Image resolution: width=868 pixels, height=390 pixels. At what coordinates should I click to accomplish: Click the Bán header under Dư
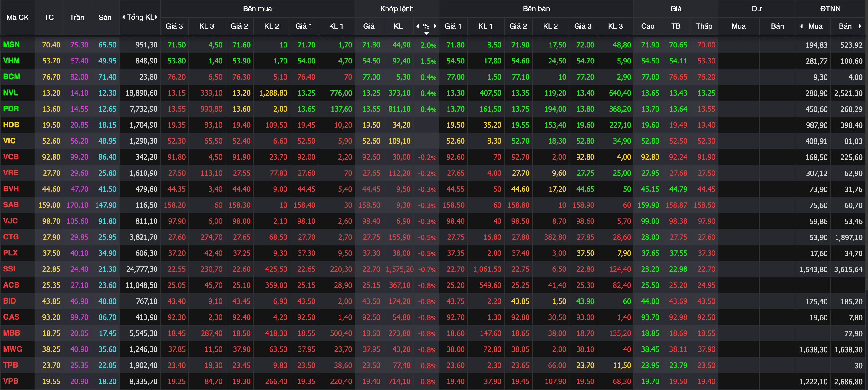pyautogui.click(x=778, y=26)
